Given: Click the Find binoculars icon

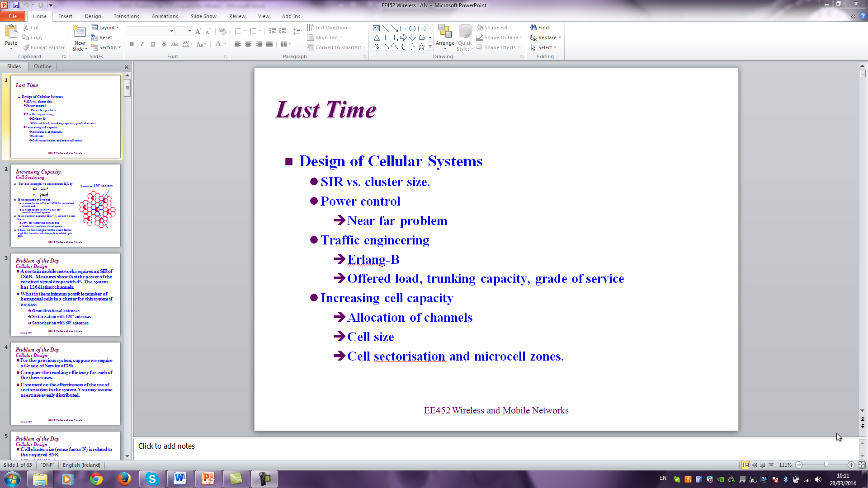Looking at the screenshot, I should point(533,28).
